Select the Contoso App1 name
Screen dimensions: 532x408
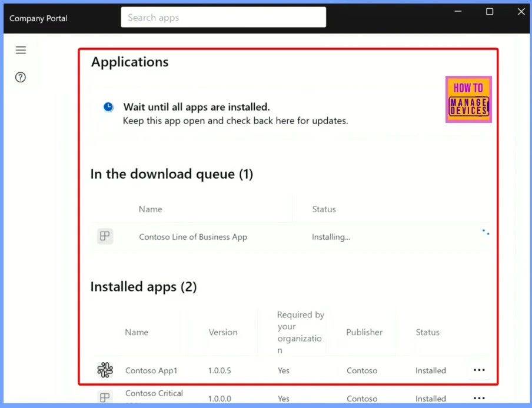[x=151, y=370]
